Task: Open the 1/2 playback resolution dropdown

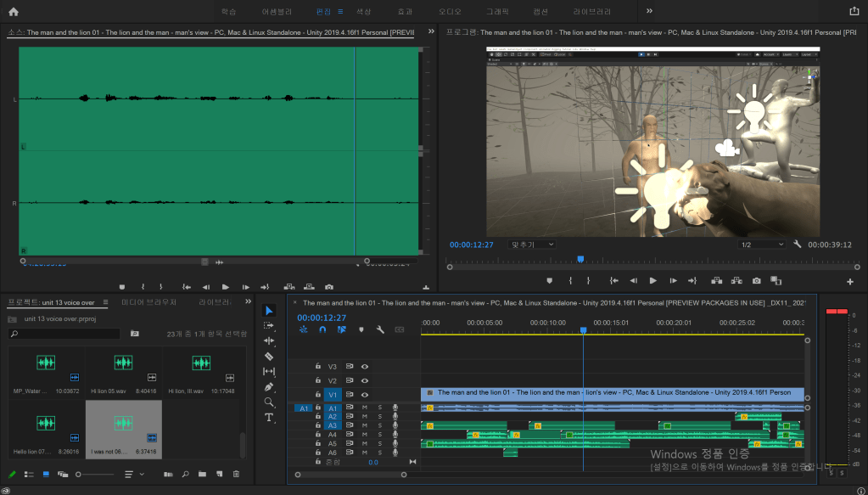Action: 762,245
